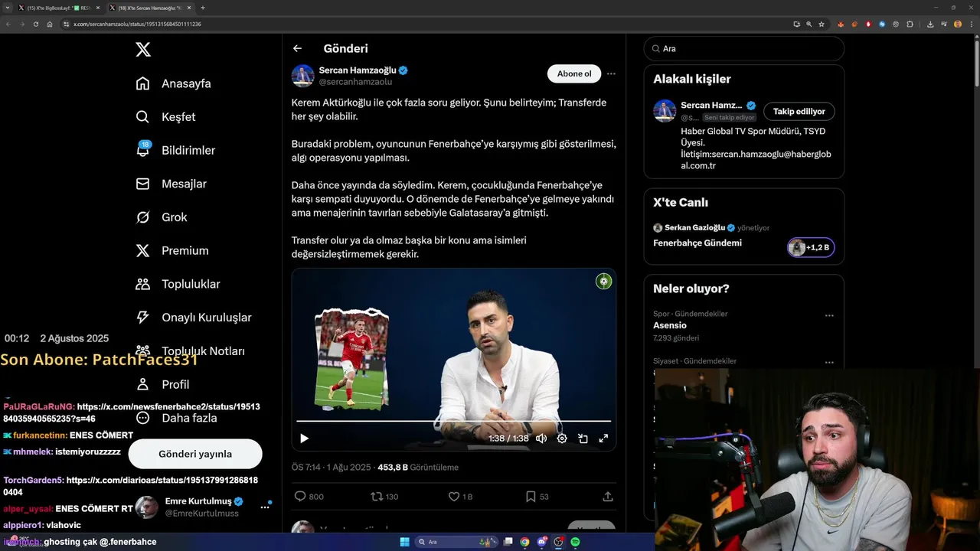Mute the video sound
Screen dimensions: 980x551
tap(541, 439)
